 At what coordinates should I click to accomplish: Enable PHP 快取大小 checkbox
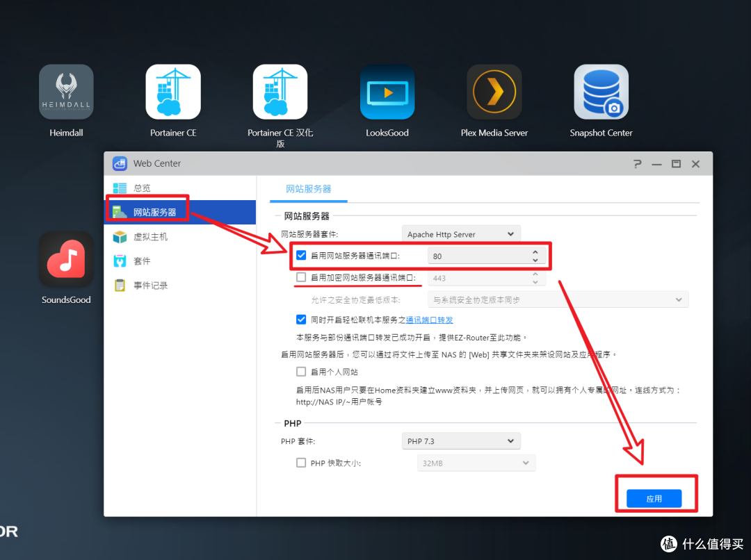(x=301, y=462)
